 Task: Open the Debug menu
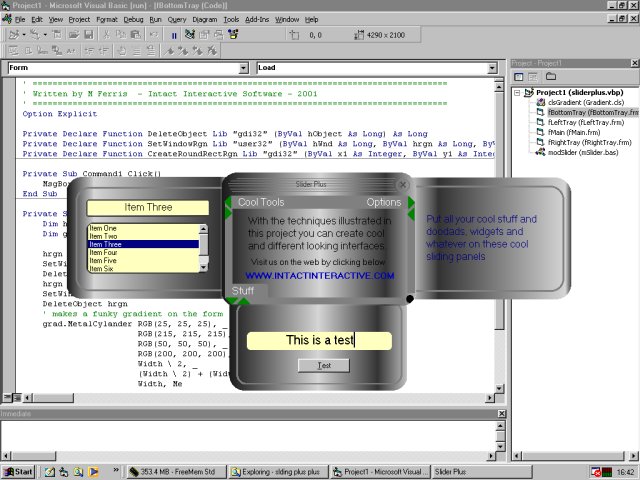coord(133,19)
